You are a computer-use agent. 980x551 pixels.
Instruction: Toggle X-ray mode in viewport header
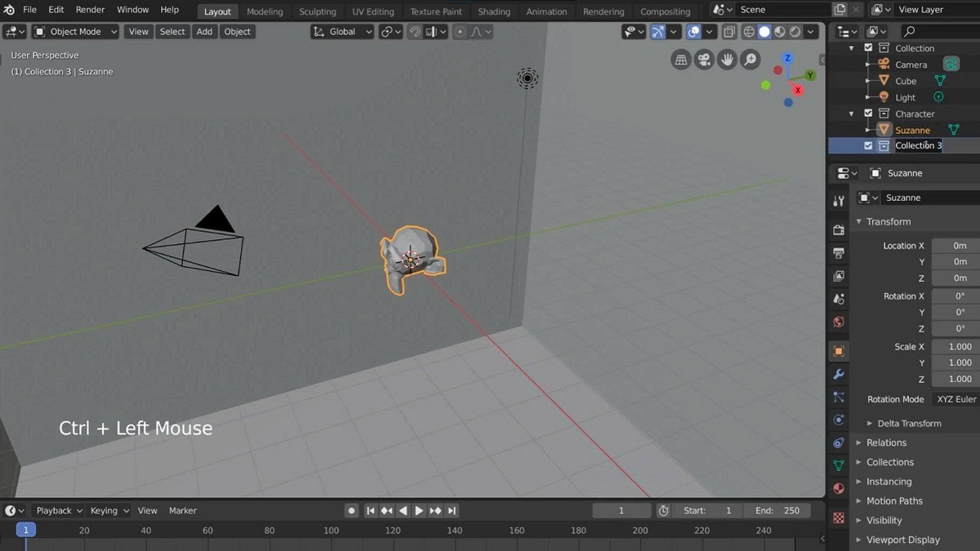pyautogui.click(x=728, y=32)
